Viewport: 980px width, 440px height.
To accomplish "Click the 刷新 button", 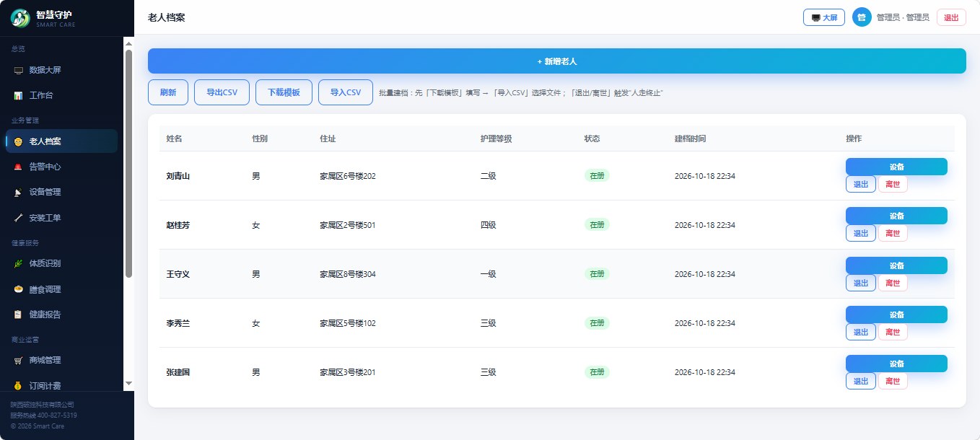I will [x=168, y=92].
